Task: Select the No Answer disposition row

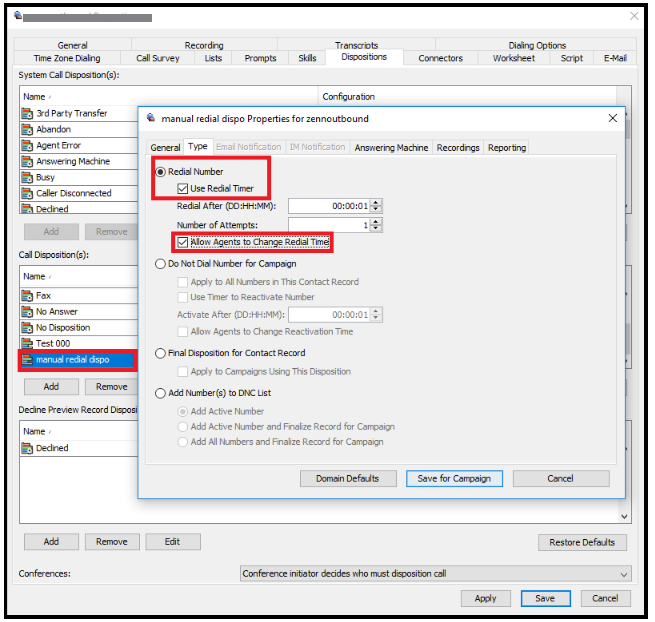Action: coord(78,312)
